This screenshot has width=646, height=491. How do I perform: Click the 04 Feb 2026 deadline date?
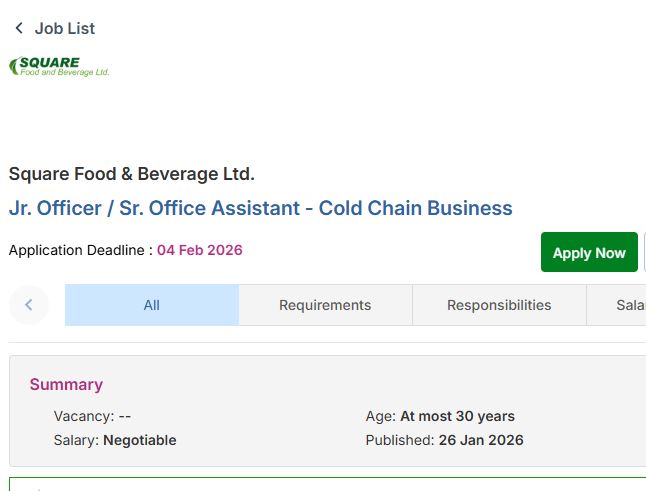pos(200,250)
